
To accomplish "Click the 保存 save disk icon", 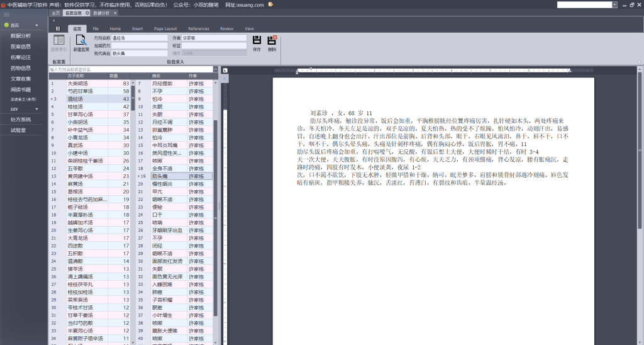I will 257,40.
